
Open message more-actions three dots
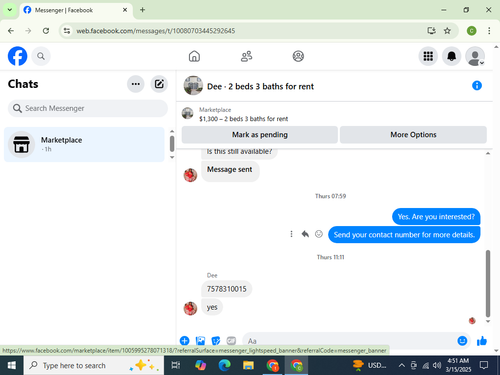tap(291, 234)
